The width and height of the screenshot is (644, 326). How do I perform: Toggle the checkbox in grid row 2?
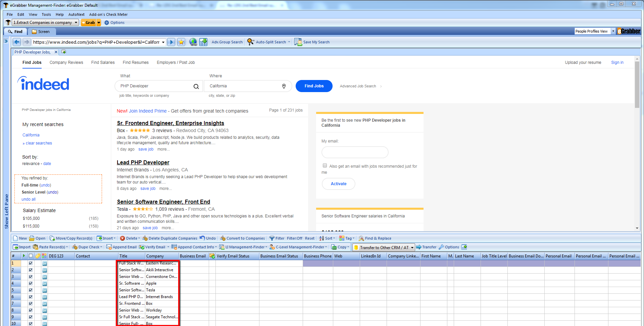click(31, 270)
